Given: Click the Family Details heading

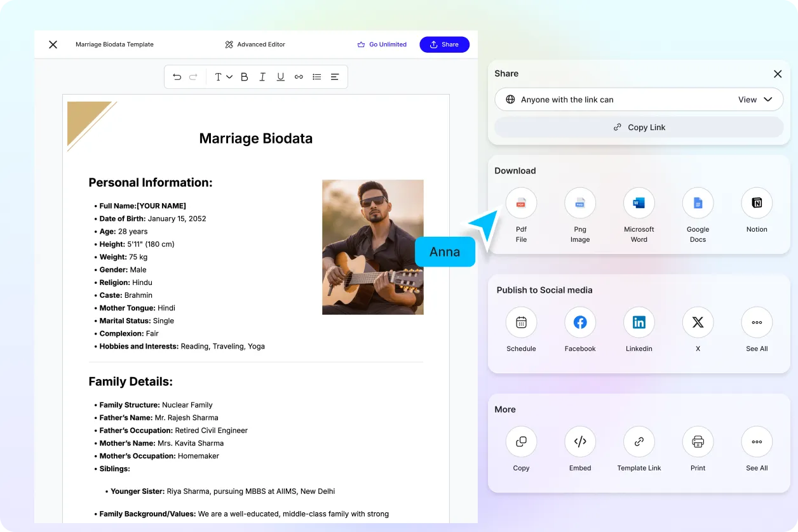Looking at the screenshot, I should 131,382.
